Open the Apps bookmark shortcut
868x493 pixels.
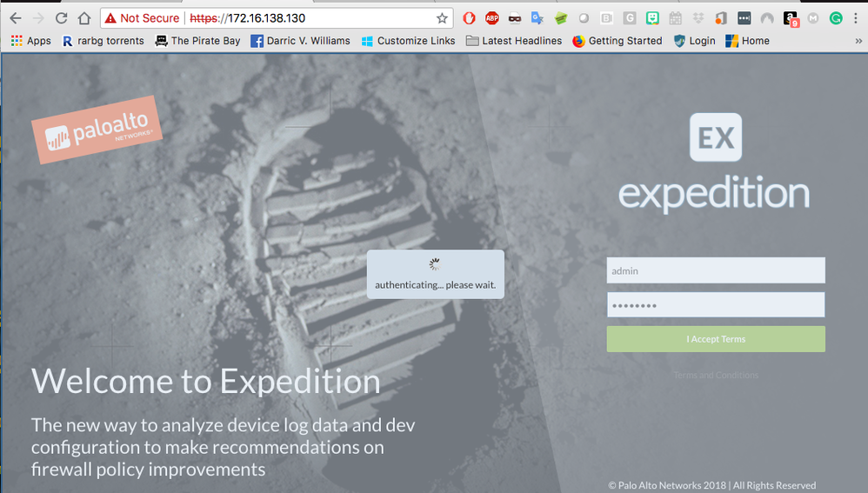point(31,41)
